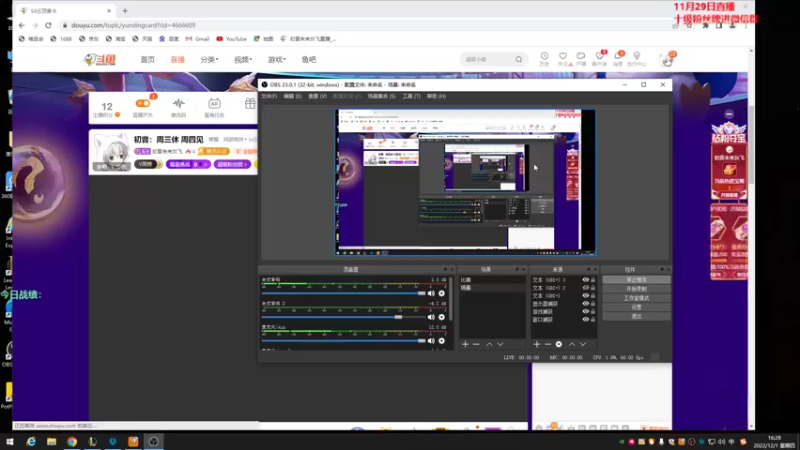
Task: Click the 退出 exit button in OBS
Action: pos(636,316)
